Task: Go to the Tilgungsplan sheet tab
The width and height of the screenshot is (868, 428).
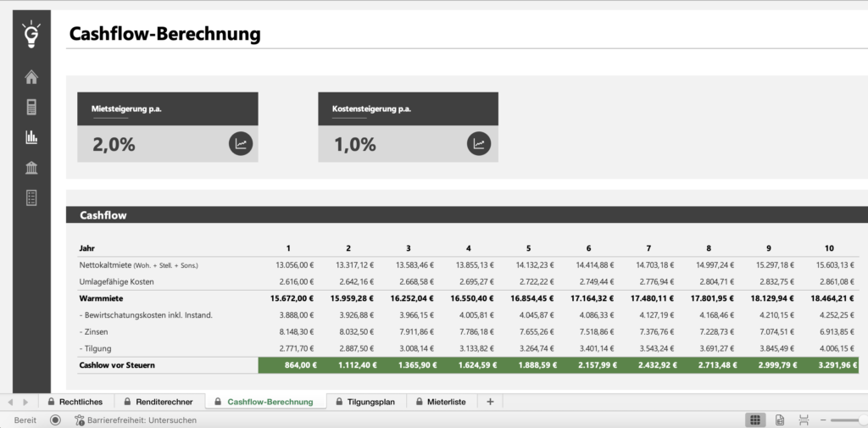Action: [365, 402]
